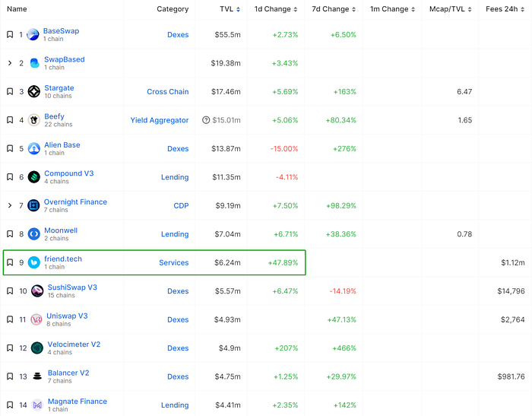This screenshot has height=416, width=532.
Task: Open the Magnate Finance protocol link
Action: pos(75,402)
